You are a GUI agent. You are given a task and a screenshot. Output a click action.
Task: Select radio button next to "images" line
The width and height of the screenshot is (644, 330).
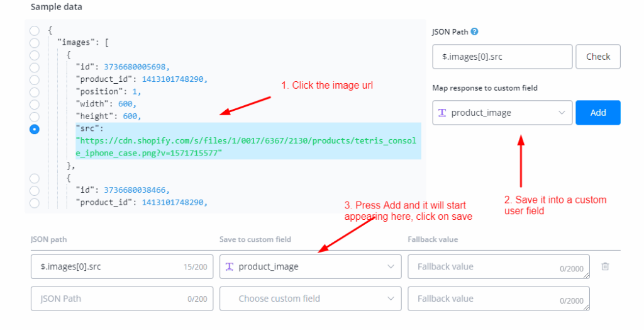[x=34, y=43]
